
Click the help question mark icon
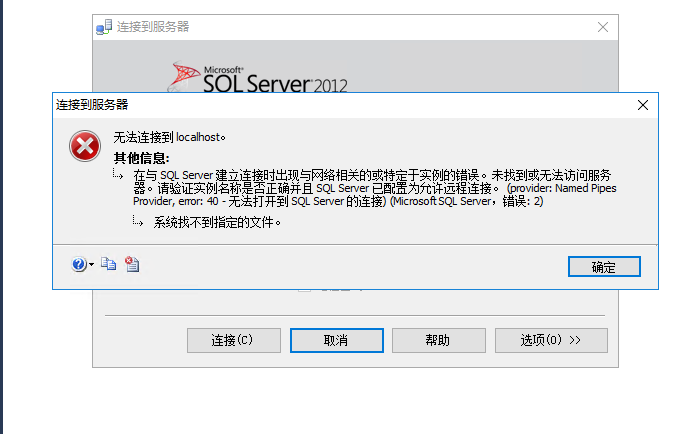click(79, 265)
